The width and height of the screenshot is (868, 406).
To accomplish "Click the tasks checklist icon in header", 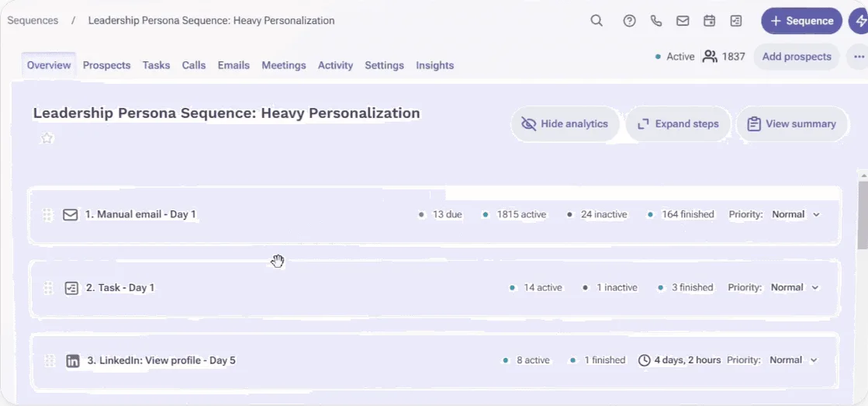I will pos(736,21).
